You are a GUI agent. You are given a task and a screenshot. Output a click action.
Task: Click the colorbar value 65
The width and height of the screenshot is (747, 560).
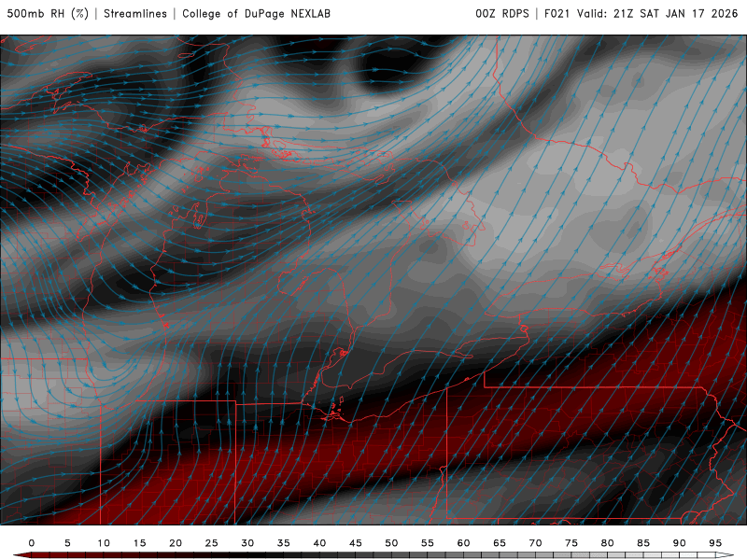500,543
